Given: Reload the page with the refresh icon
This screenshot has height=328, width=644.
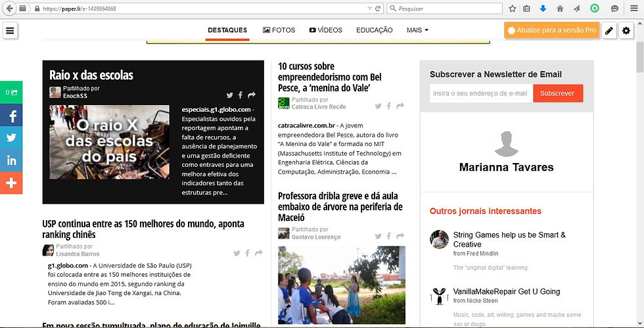Looking at the screenshot, I should [378, 9].
